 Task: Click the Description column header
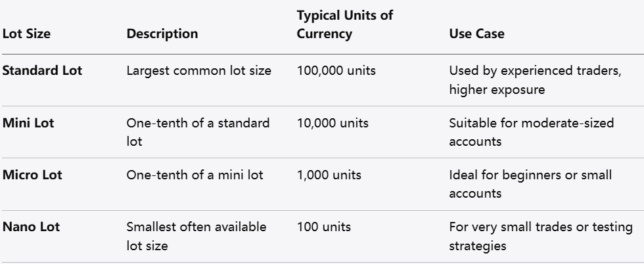point(162,33)
